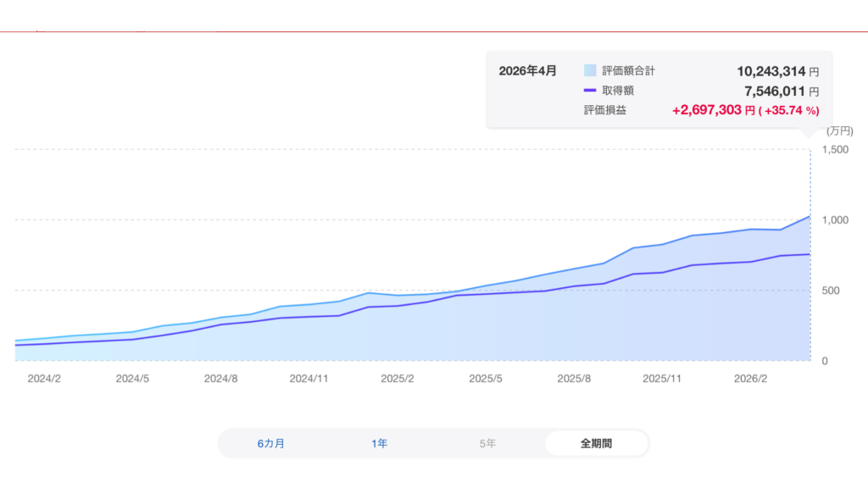
Task: Select the 6カ月 period tab
Action: tap(271, 443)
